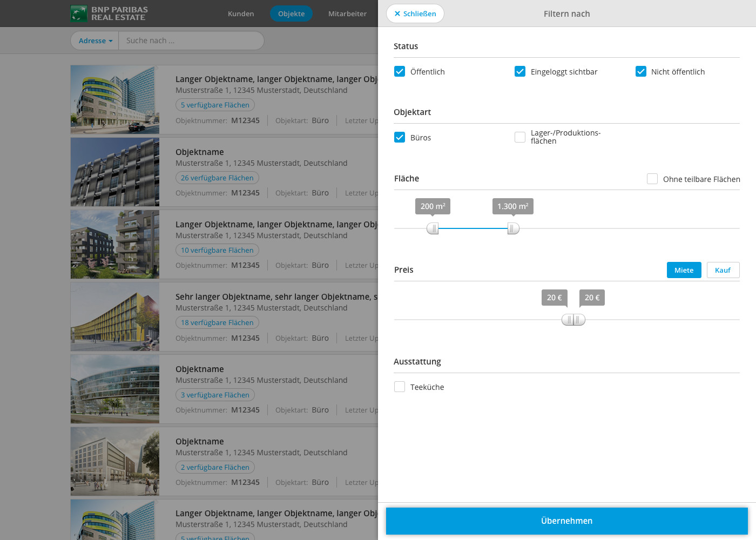
Task: Click the BNP Paribas Real Estate logo
Action: coord(109,13)
